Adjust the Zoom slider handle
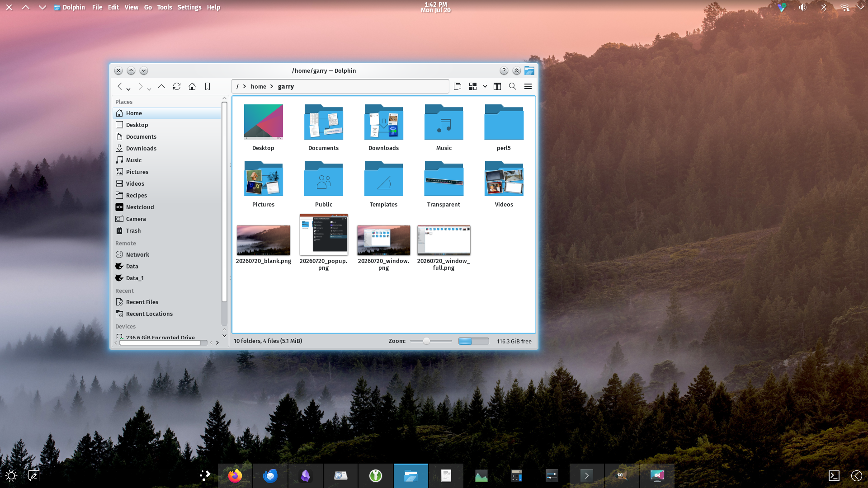Viewport: 868px width, 488px height. point(426,341)
